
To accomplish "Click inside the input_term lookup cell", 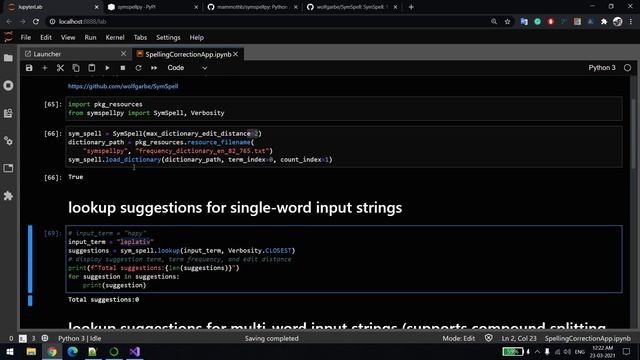I will coord(344,259).
